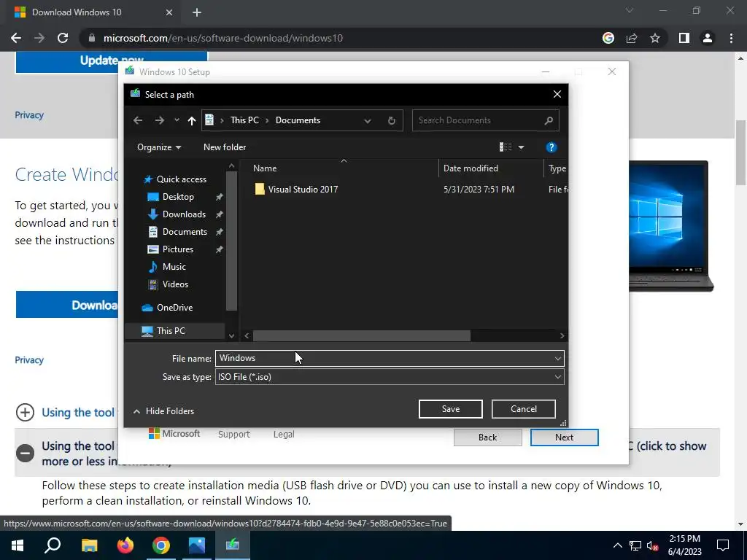
Task: Select Desktop in navigation pane
Action: click(x=178, y=197)
